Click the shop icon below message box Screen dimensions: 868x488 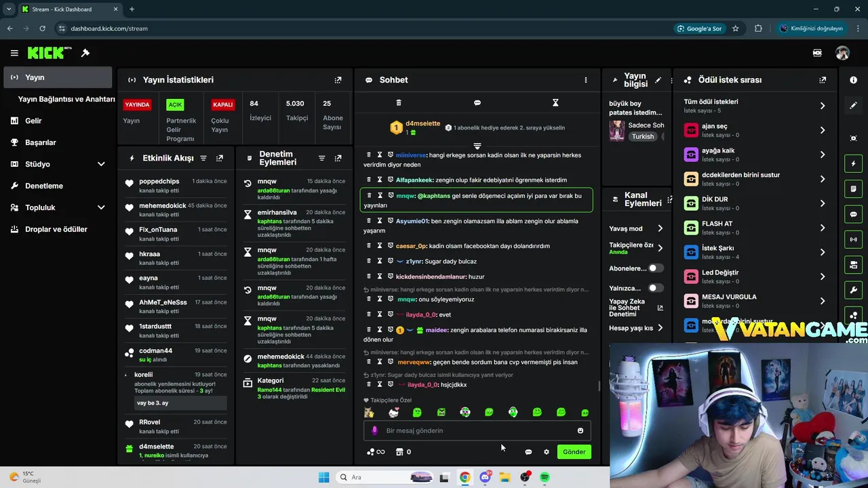(x=399, y=452)
